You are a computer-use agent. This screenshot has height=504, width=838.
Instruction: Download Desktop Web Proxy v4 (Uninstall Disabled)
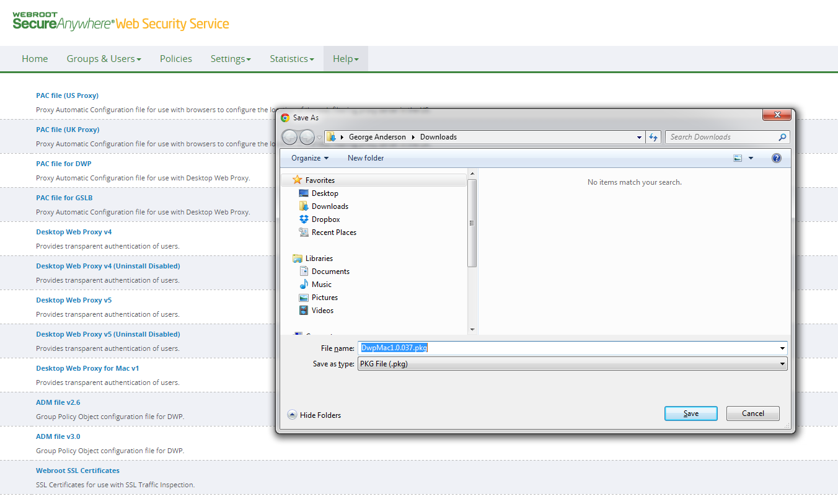click(108, 266)
